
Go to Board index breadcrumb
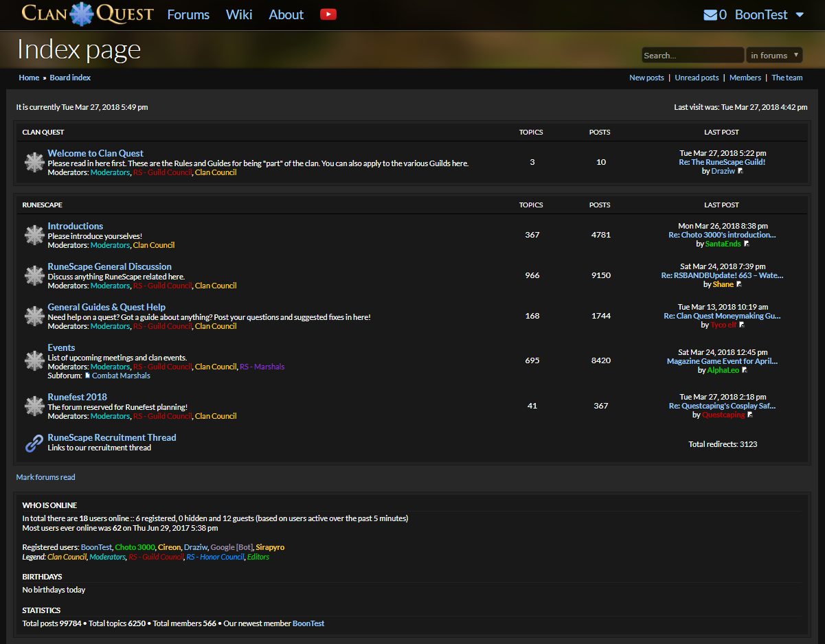pyautogui.click(x=70, y=78)
